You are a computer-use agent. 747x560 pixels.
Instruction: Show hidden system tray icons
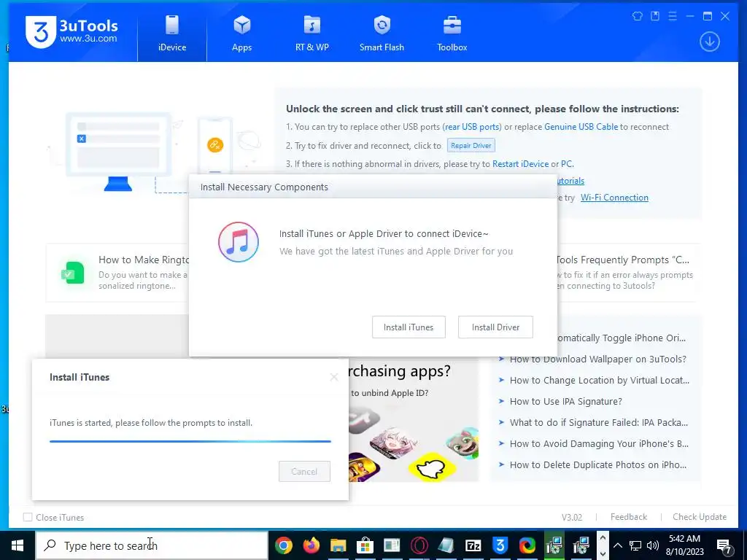coord(617,545)
